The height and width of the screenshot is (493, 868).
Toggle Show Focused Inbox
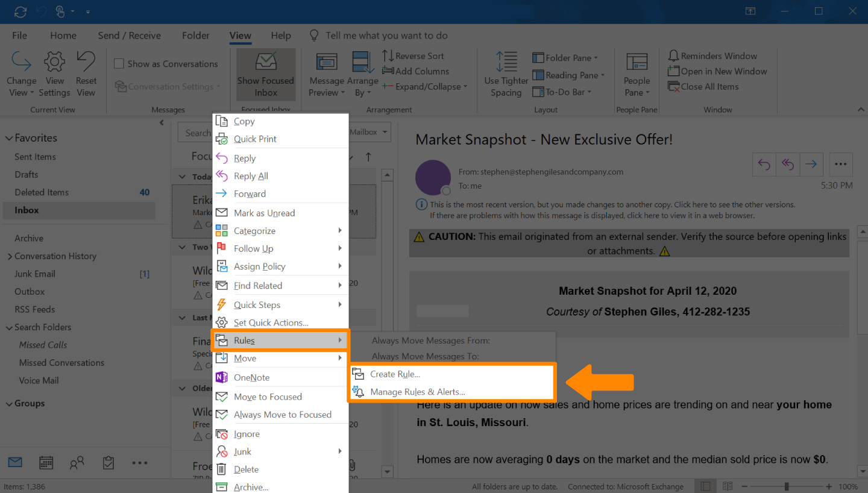(265, 74)
